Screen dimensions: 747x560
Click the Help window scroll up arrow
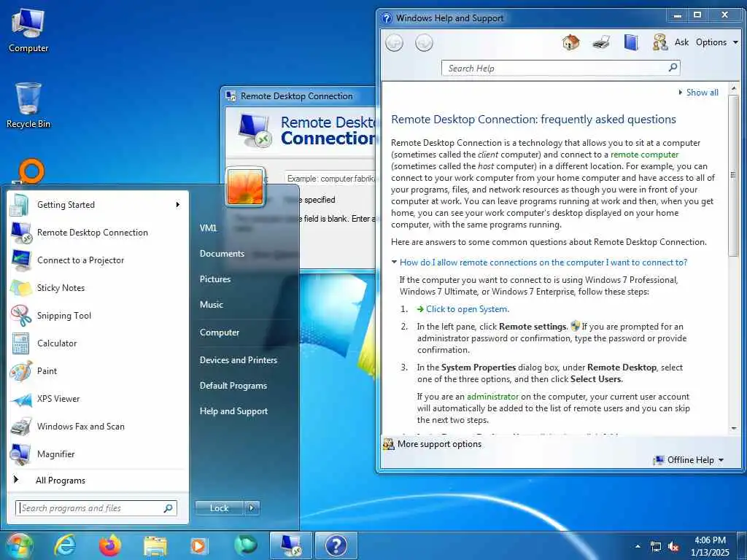734,88
